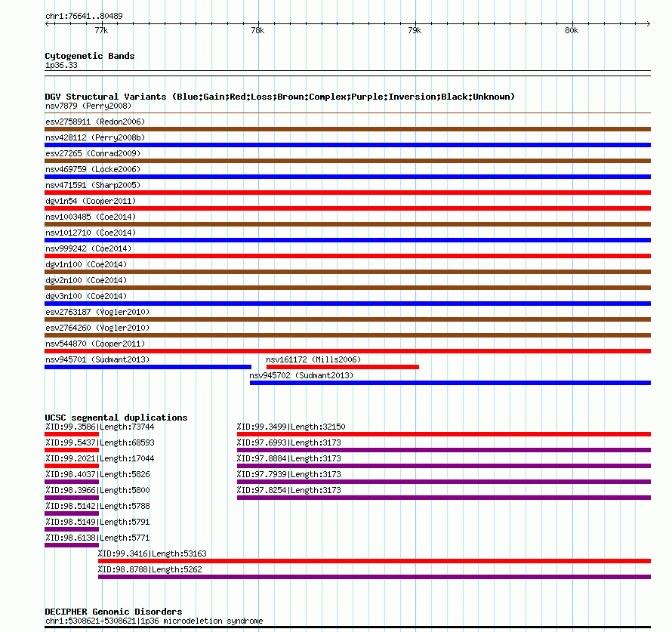
Task: Click the black bar under 1p36 microdeletion syndrome
Action: (347, 627)
